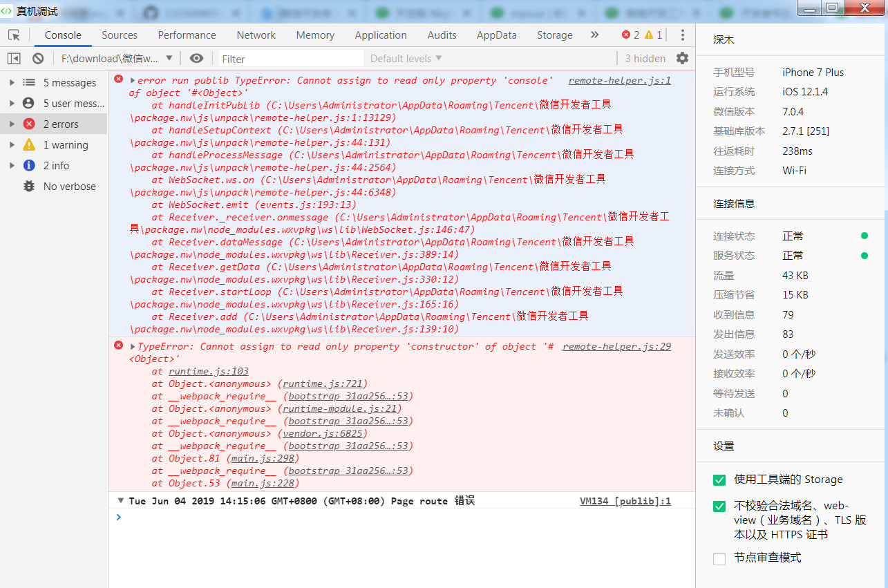The width and height of the screenshot is (888, 588).
Task: Open the Default levels dropdown
Action: tap(406, 59)
